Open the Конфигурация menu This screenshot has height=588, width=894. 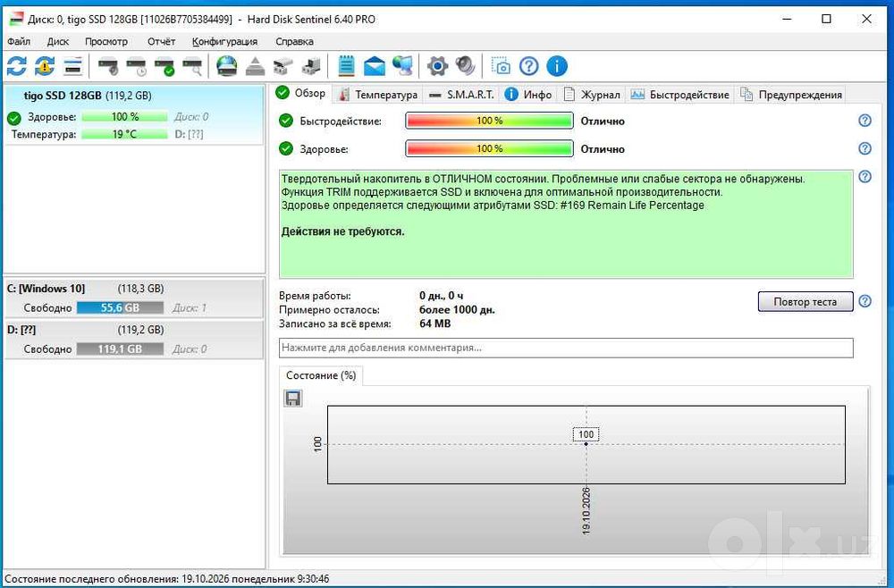coord(224,42)
